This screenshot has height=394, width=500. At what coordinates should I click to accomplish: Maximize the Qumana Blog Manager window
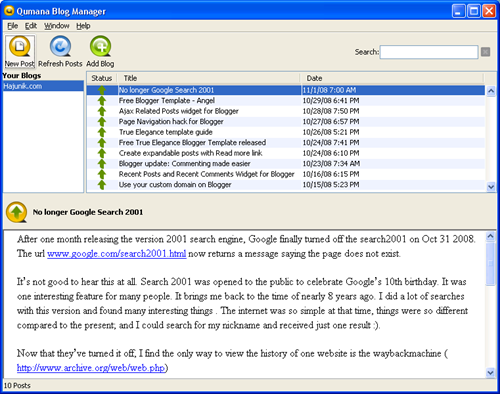click(474, 11)
